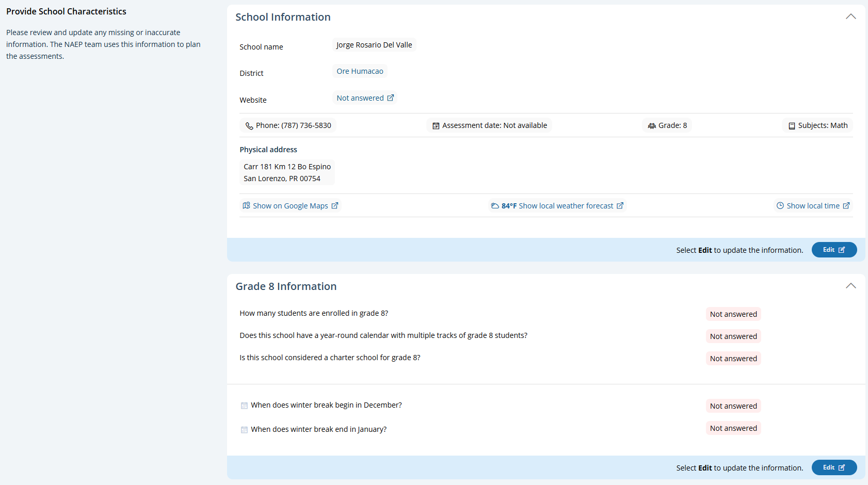The image size is (868, 485).
Task: Click the subjects book icon
Action: click(792, 126)
